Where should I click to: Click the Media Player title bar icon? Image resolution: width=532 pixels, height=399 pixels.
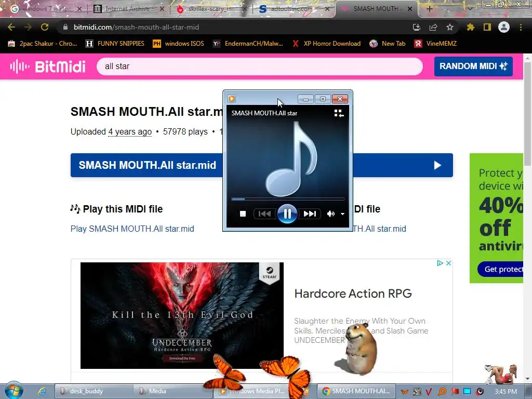tap(232, 99)
